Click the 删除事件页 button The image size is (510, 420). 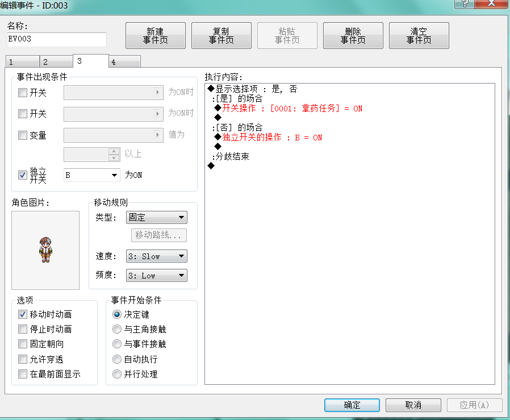[x=353, y=35]
